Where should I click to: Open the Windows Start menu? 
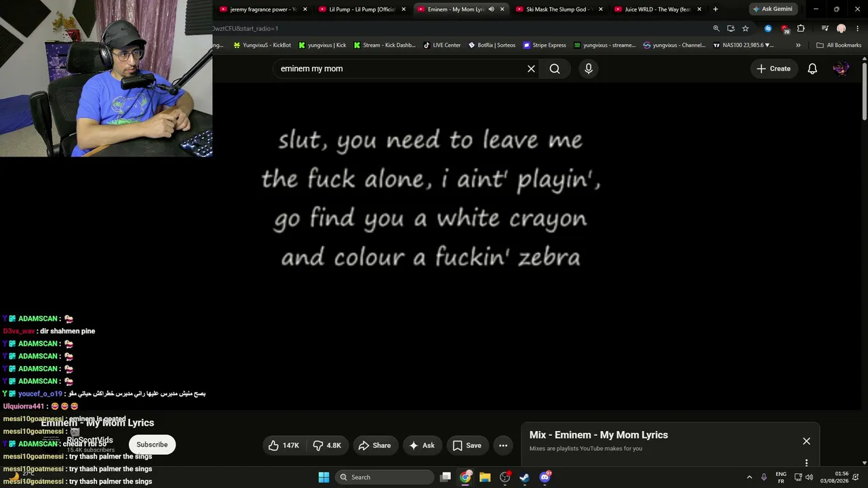click(323, 477)
